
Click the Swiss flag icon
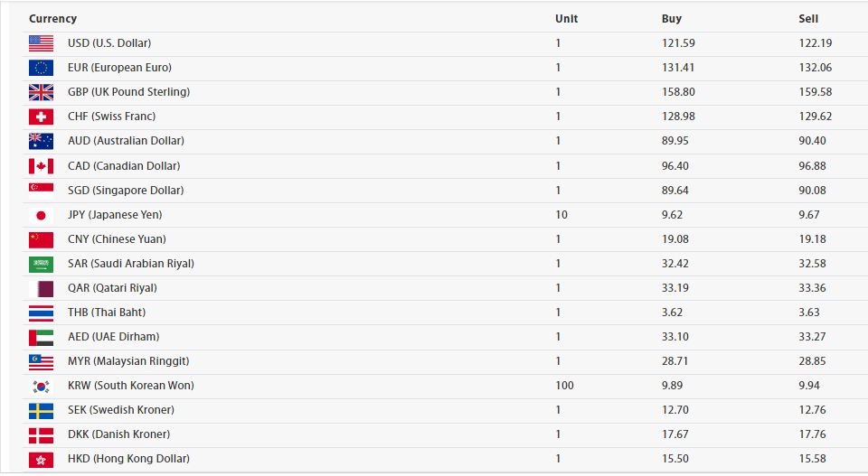pyautogui.click(x=41, y=117)
